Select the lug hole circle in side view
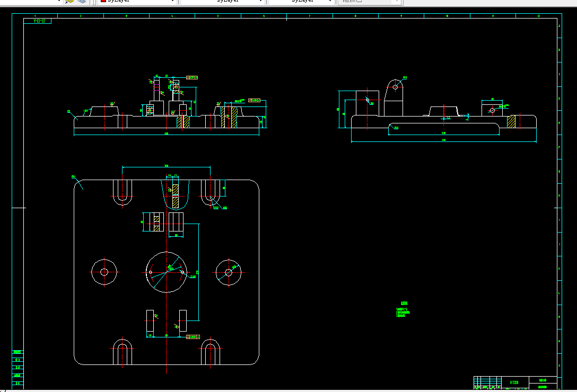This screenshot has height=392, width=577. (395, 87)
